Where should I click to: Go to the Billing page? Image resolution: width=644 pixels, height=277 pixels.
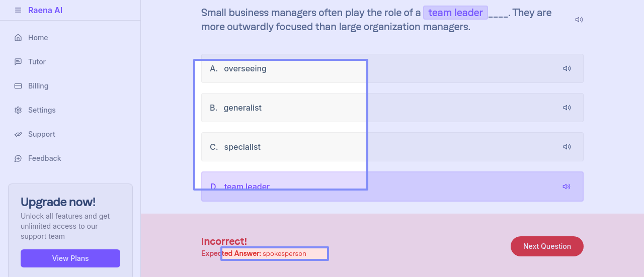pos(38,86)
